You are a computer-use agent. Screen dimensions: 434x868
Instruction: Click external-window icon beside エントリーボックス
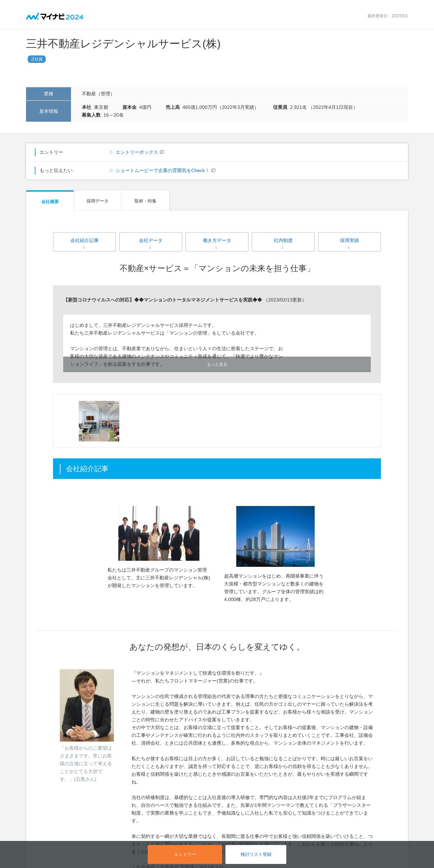tap(162, 152)
